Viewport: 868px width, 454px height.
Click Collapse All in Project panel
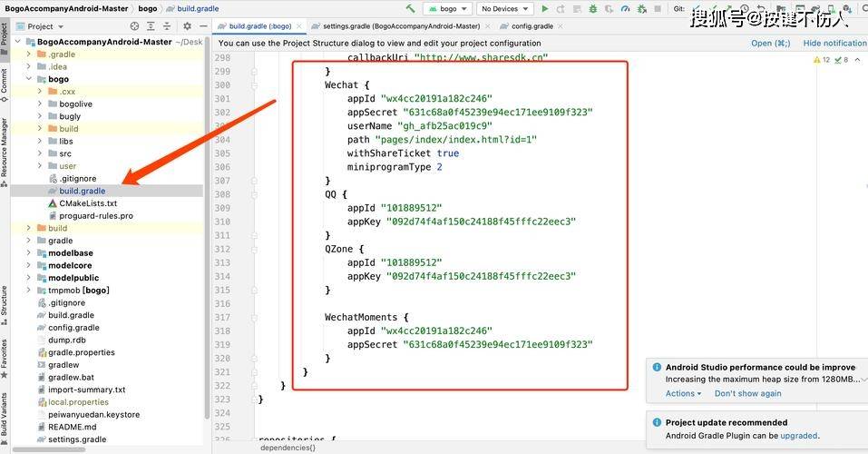click(167, 26)
